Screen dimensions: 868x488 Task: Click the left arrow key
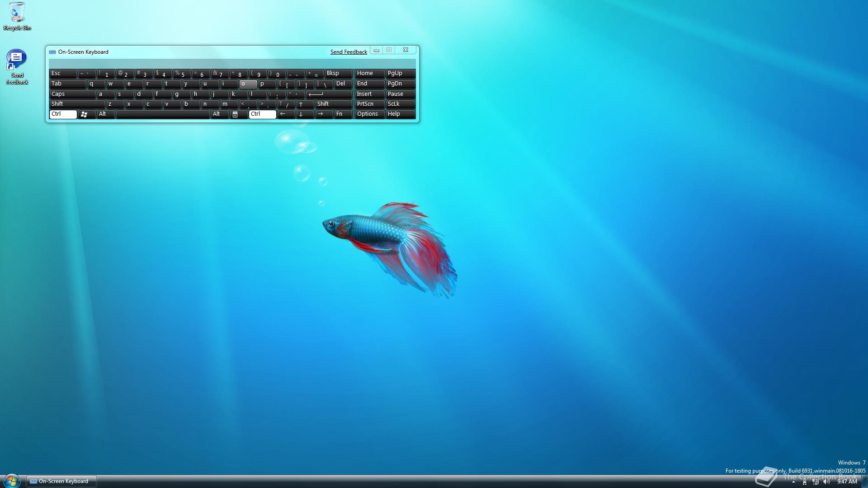[286, 114]
